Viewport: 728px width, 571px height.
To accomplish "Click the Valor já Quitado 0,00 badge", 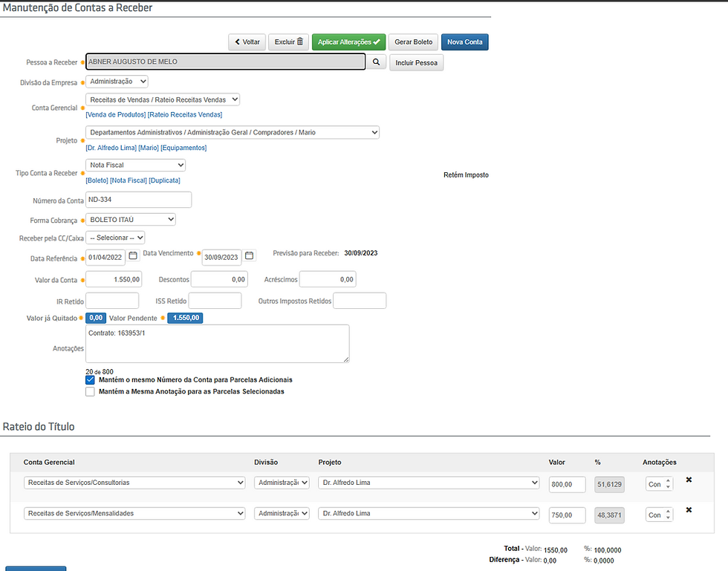I will click(x=96, y=318).
